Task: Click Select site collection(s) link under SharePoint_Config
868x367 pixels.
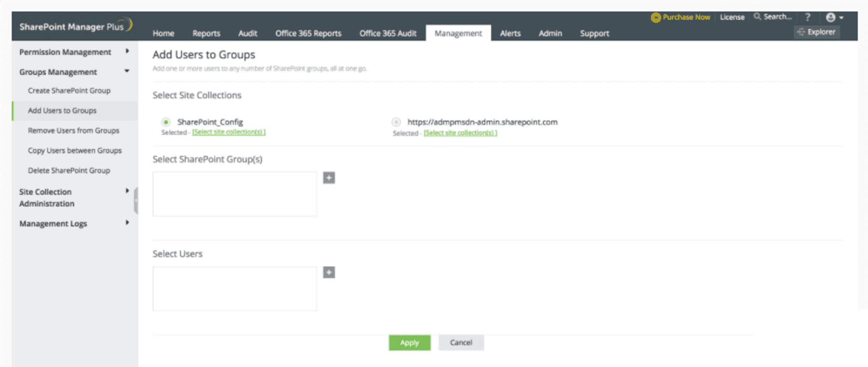Action: coord(229,132)
